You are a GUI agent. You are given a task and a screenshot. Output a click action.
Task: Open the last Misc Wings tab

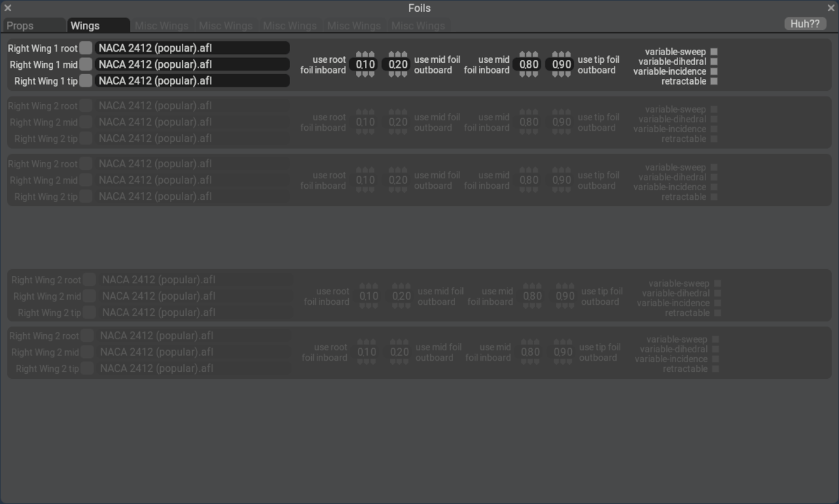click(418, 26)
